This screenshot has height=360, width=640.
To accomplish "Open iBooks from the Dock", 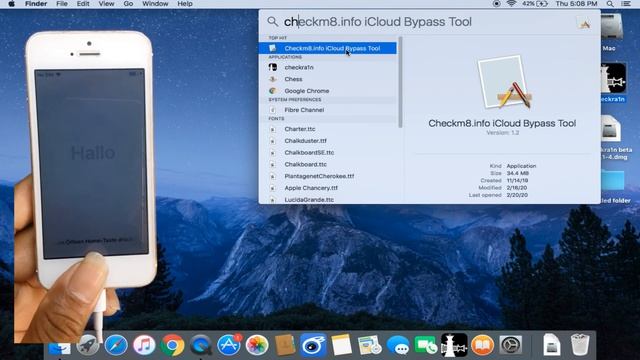I will point(482,345).
